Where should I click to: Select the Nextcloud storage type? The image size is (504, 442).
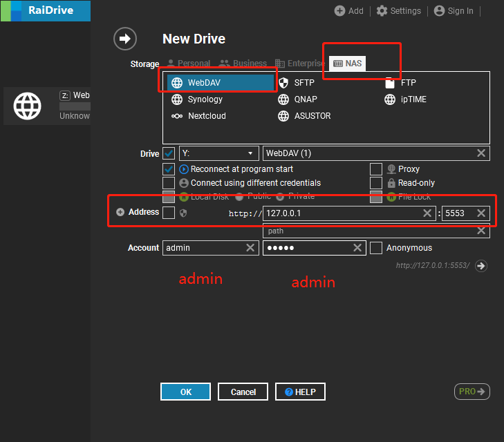[198, 116]
